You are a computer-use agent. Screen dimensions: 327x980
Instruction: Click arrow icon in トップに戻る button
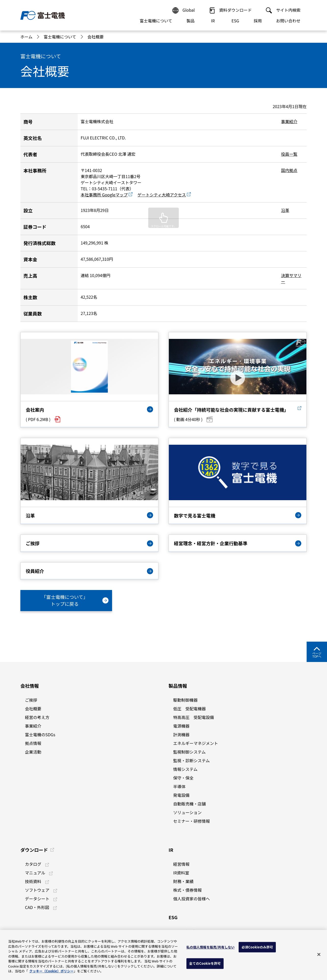(105, 600)
